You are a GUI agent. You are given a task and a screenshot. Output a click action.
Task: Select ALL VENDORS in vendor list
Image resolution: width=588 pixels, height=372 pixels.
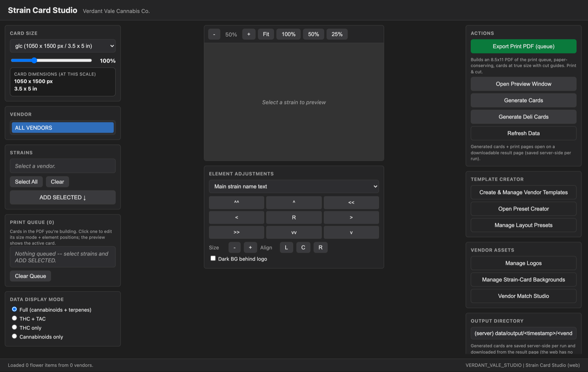63,128
